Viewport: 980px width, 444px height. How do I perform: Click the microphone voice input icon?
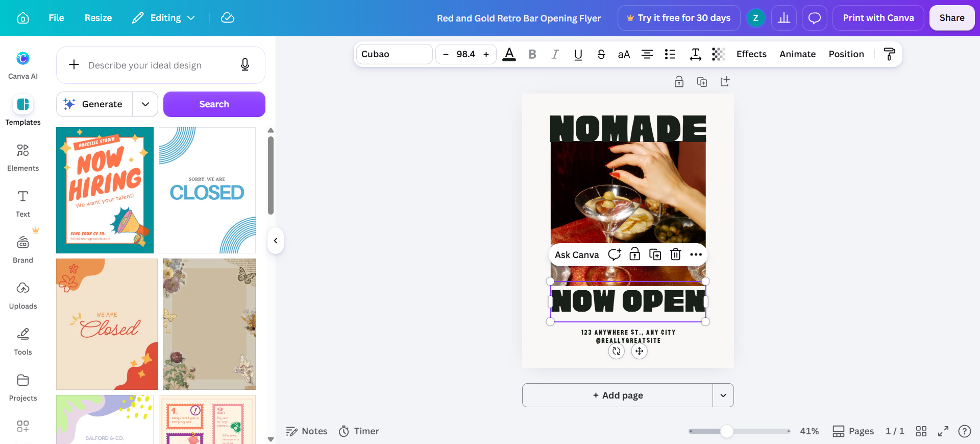click(245, 65)
